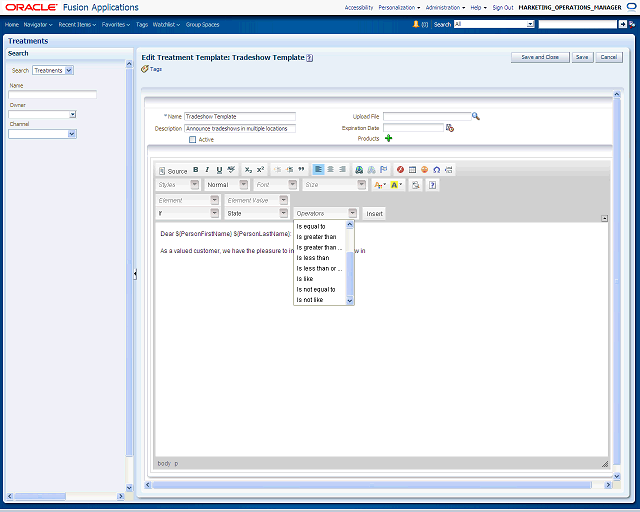Insert a table into the editor
The width and height of the screenshot is (640, 512).
(x=413, y=170)
